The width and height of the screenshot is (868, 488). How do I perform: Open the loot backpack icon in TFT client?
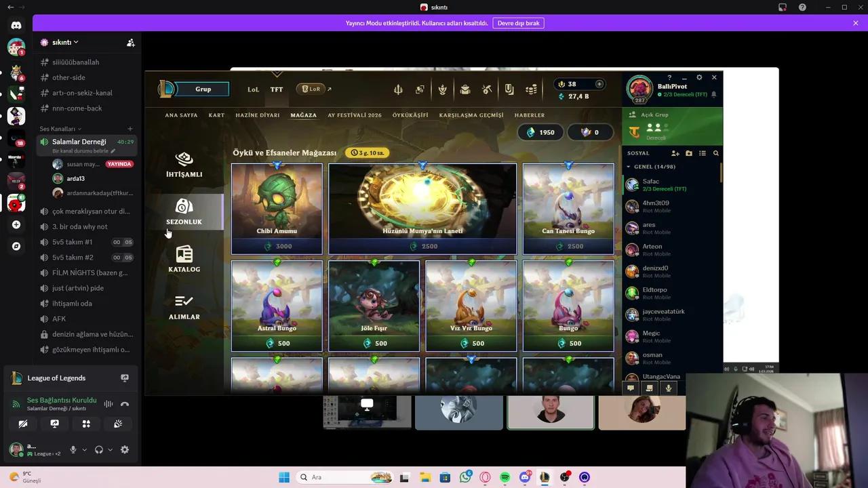(x=465, y=89)
